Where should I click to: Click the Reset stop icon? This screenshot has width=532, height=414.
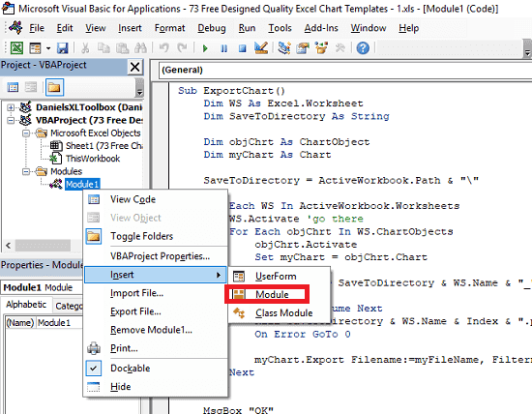tap(242, 48)
